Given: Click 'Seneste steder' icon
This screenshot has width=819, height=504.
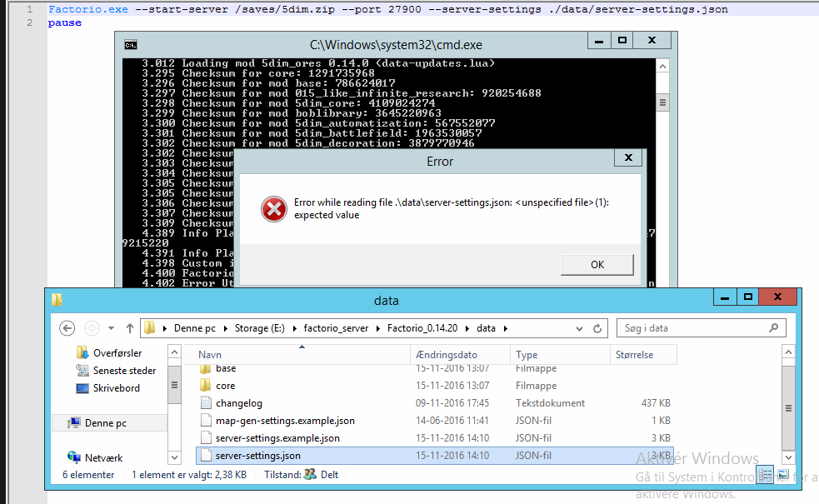Looking at the screenshot, I should pyautogui.click(x=82, y=371).
